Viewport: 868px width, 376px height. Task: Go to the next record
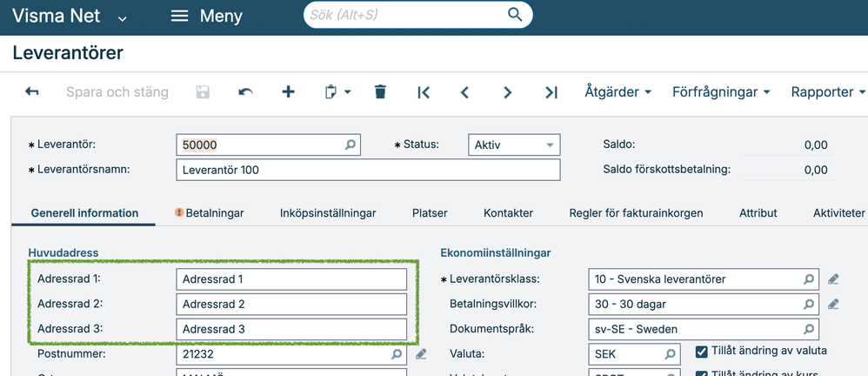tap(508, 92)
